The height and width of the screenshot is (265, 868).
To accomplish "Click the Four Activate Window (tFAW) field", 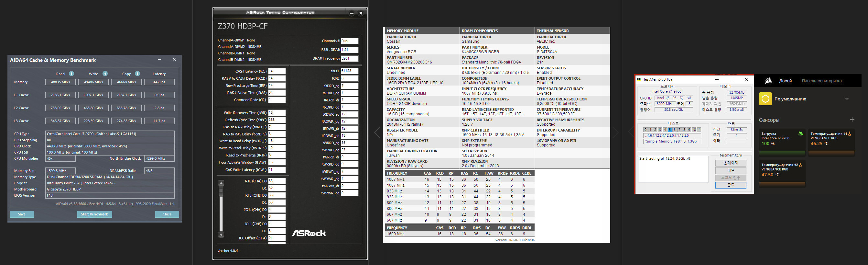I will [277, 162].
